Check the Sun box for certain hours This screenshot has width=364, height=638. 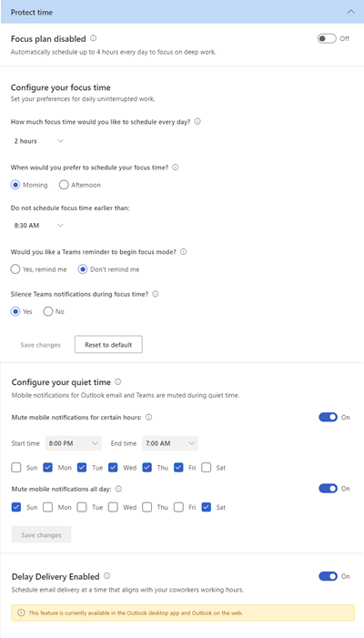click(x=16, y=468)
